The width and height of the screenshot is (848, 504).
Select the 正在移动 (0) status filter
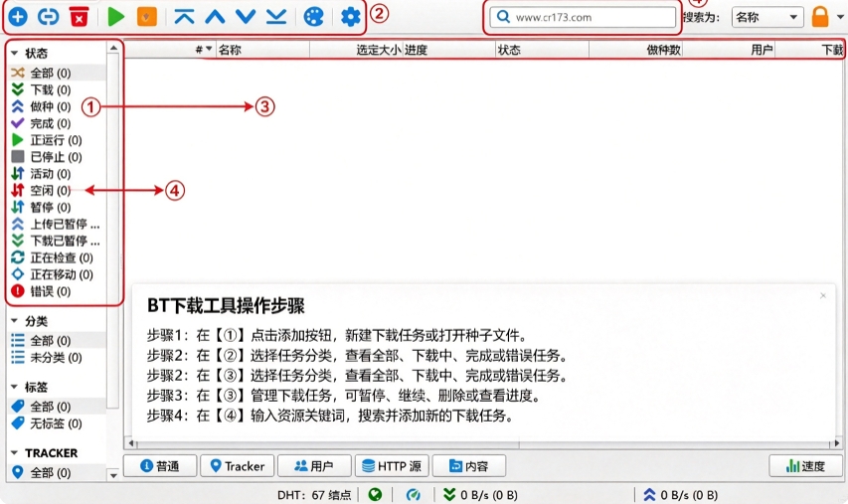pos(57,274)
